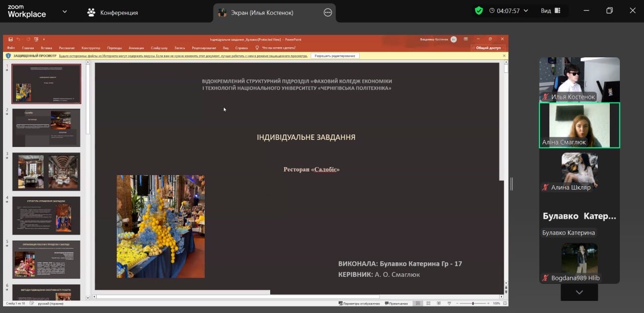Screen dimensions: 644x313
Task: Open the Справка ribbon tab
Action: pos(242,48)
